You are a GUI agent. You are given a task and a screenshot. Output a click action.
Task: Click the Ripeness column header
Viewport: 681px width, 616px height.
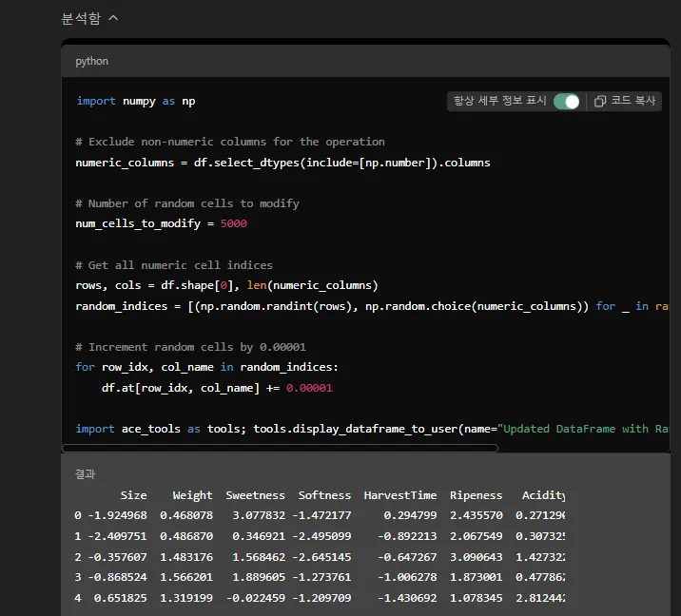tap(476, 495)
